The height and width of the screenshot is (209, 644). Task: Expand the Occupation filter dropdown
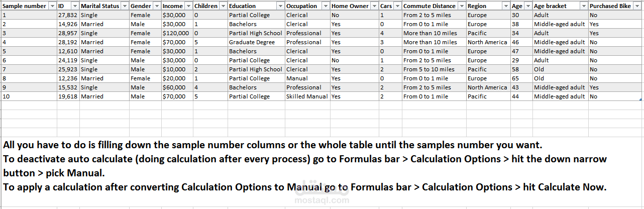point(325,6)
